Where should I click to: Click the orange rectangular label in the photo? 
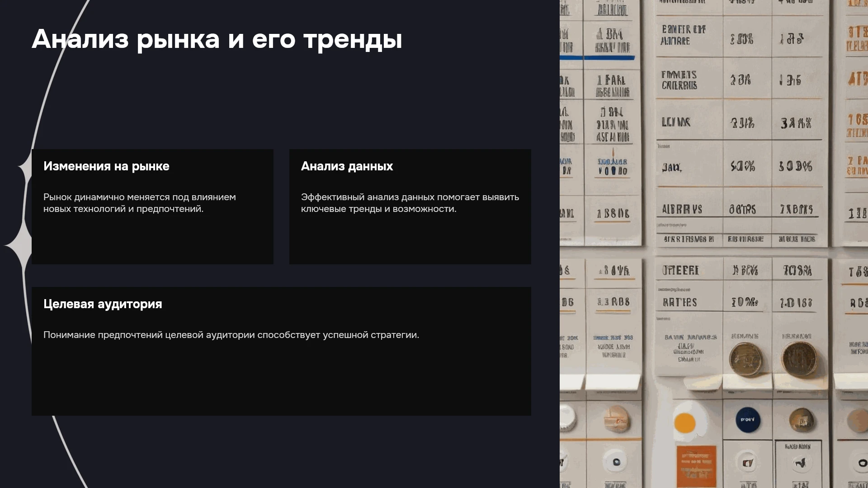point(696,466)
